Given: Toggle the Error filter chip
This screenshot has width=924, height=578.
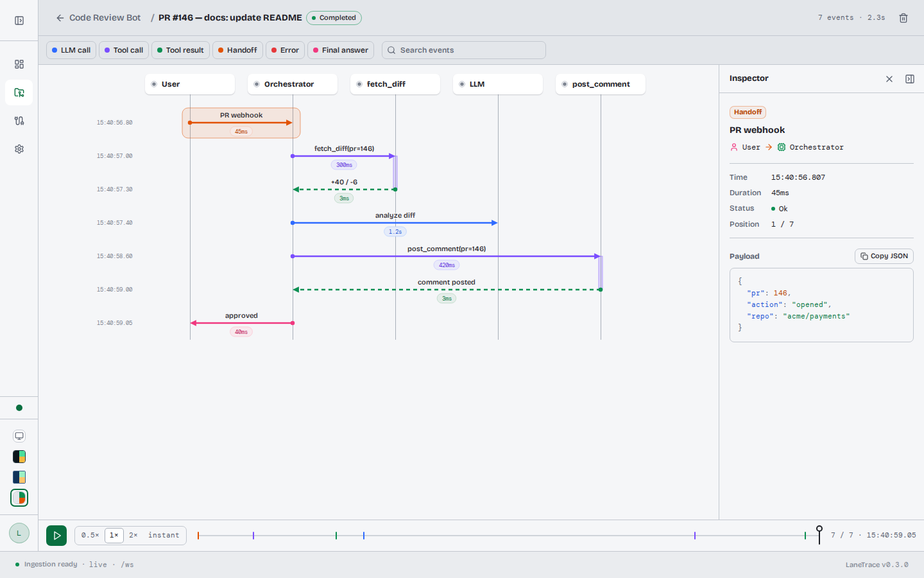Looking at the screenshot, I should click(285, 50).
